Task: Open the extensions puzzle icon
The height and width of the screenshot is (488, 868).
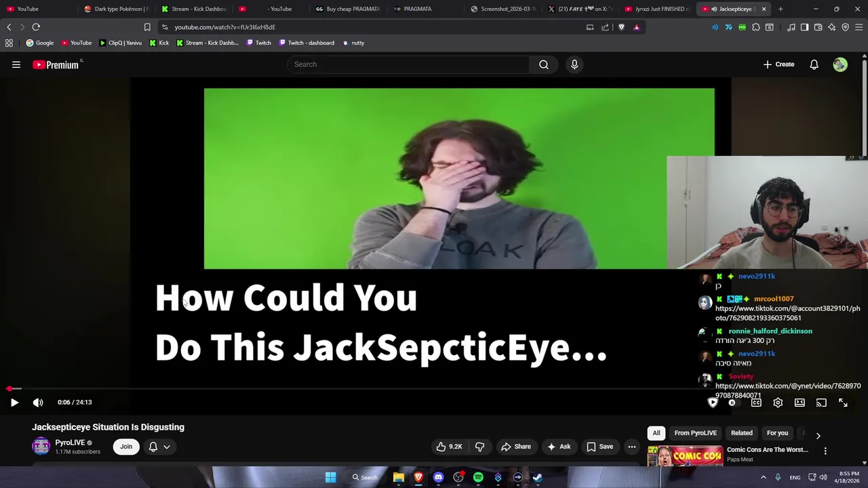Action: (756, 27)
